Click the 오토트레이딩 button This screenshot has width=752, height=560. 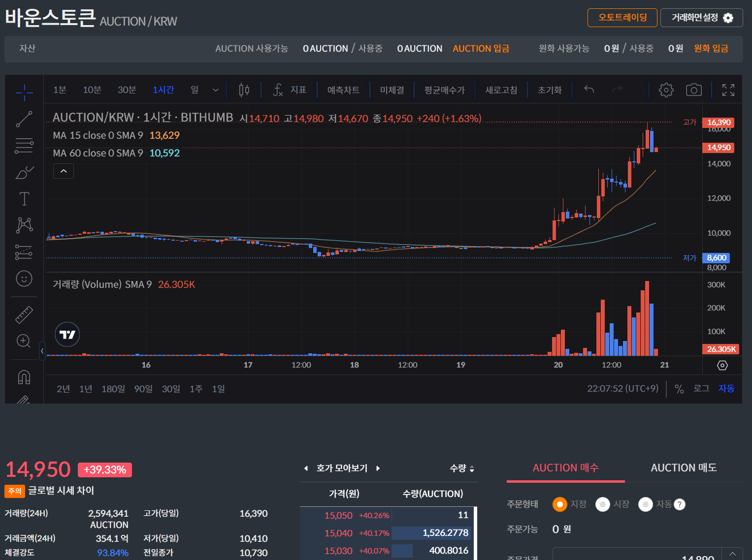tap(622, 18)
